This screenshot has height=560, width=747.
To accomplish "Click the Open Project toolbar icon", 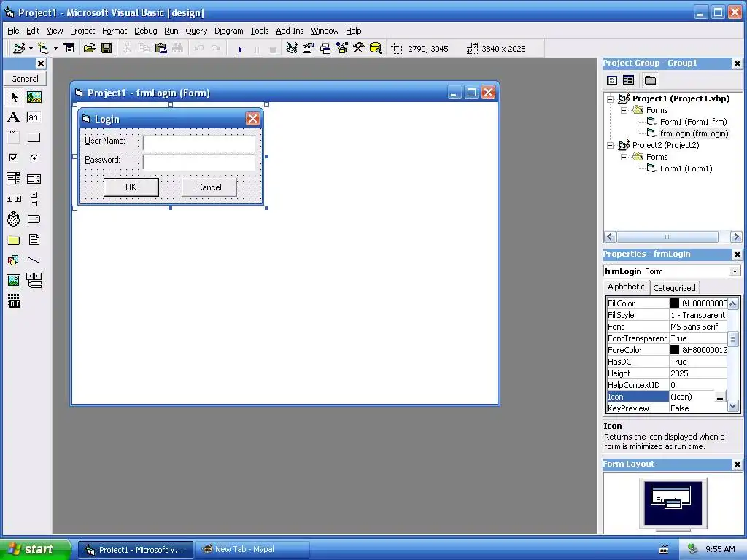I will point(89,48).
